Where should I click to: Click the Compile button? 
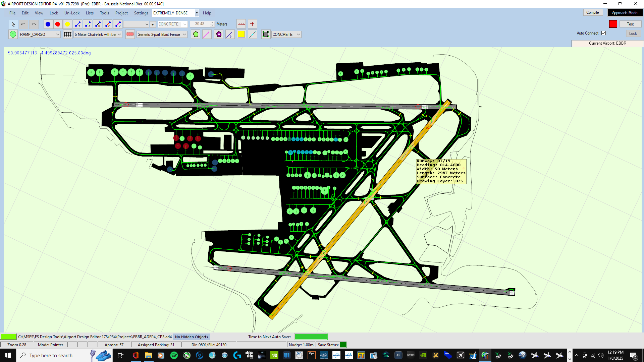pos(593,12)
